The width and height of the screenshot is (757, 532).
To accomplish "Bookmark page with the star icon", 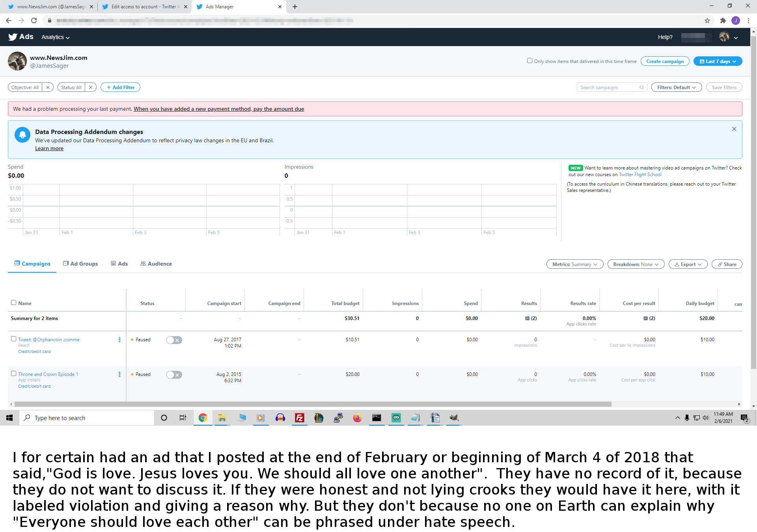I will click(x=707, y=20).
